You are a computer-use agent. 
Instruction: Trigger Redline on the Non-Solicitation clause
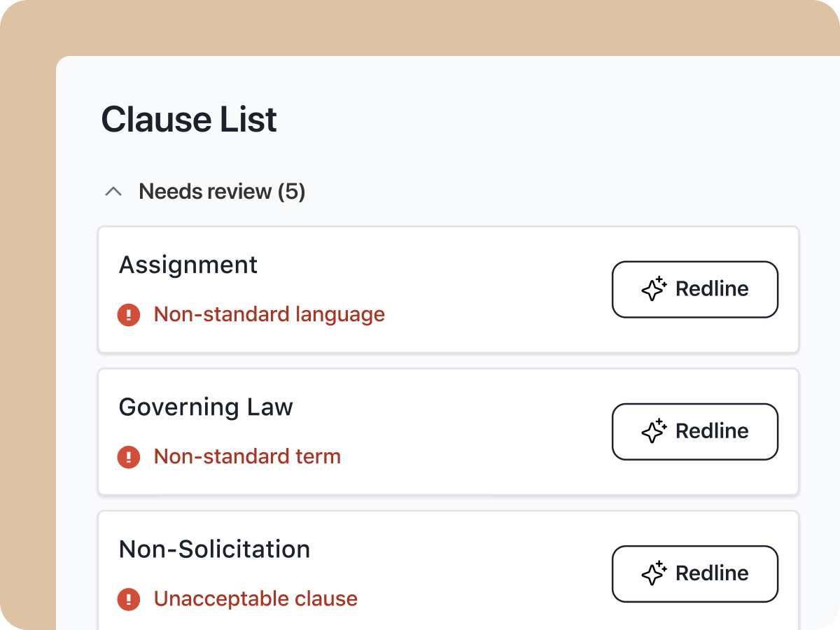pos(694,573)
